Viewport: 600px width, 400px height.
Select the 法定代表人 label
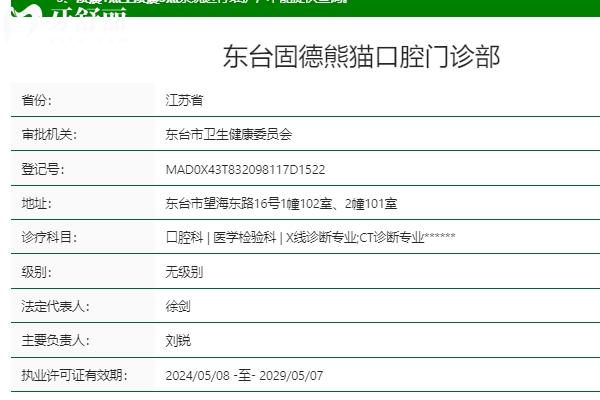[55, 306]
